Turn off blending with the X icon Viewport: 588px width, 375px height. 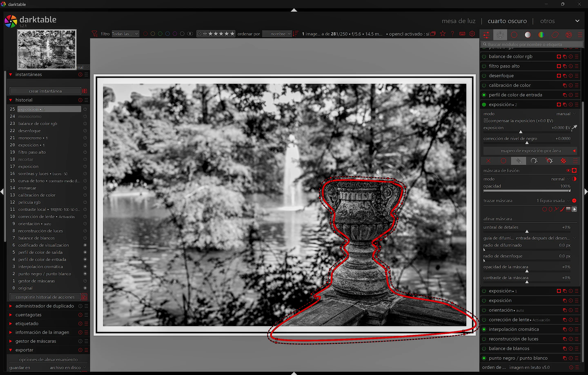(488, 161)
